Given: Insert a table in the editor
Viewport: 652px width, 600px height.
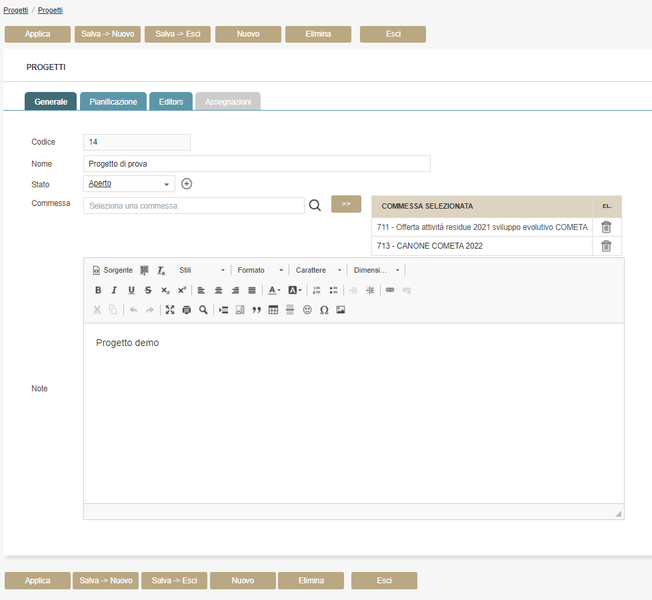Looking at the screenshot, I should coord(273,310).
